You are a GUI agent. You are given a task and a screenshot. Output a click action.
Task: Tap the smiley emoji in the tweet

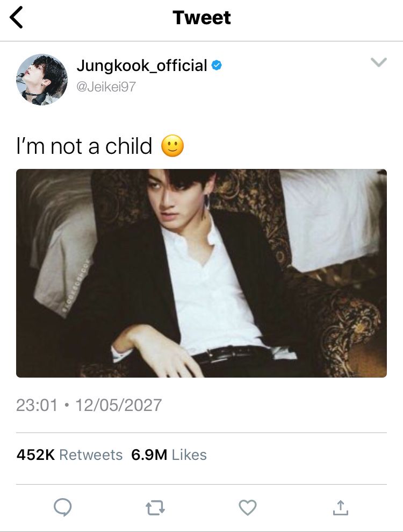pos(172,146)
